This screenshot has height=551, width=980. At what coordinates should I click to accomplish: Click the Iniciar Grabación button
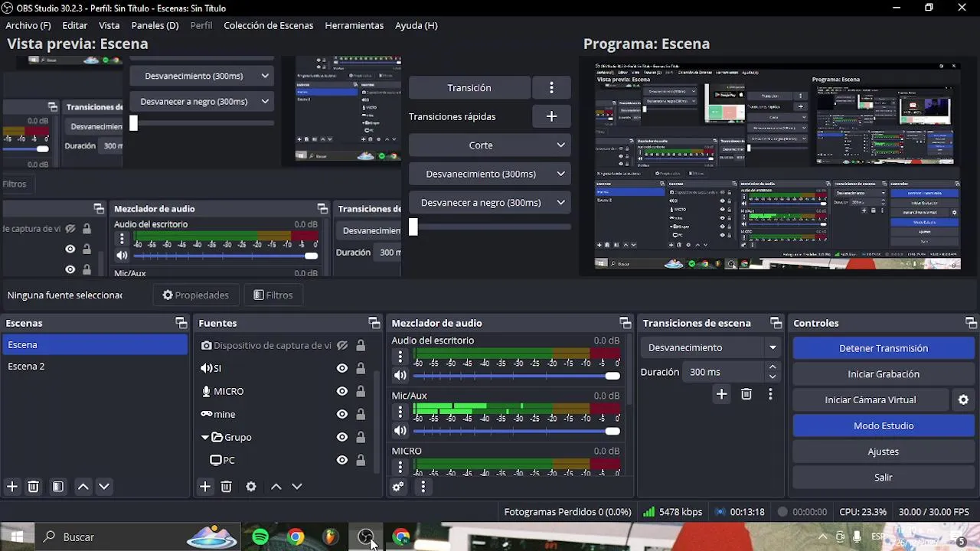click(884, 374)
